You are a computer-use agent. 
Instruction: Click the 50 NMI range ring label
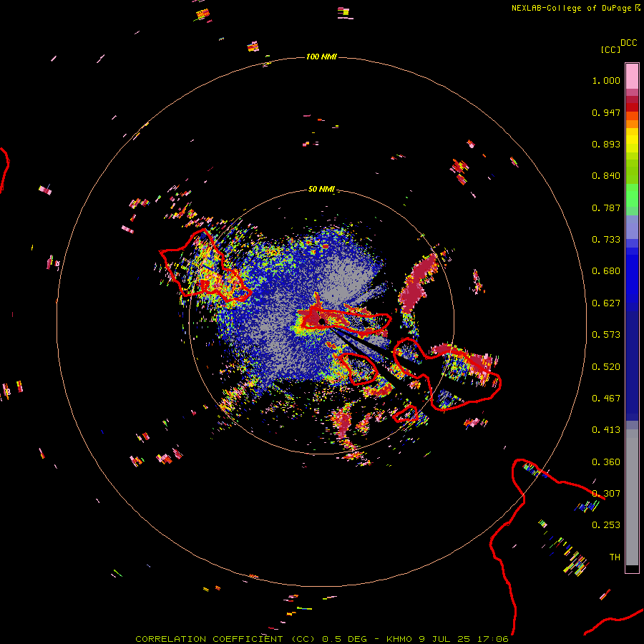tap(321, 189)
